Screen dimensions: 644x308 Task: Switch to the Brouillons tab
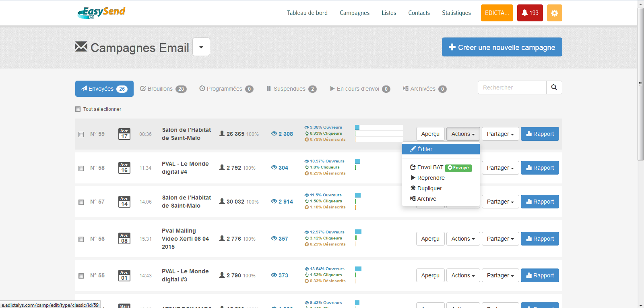(x=163, y=89)
